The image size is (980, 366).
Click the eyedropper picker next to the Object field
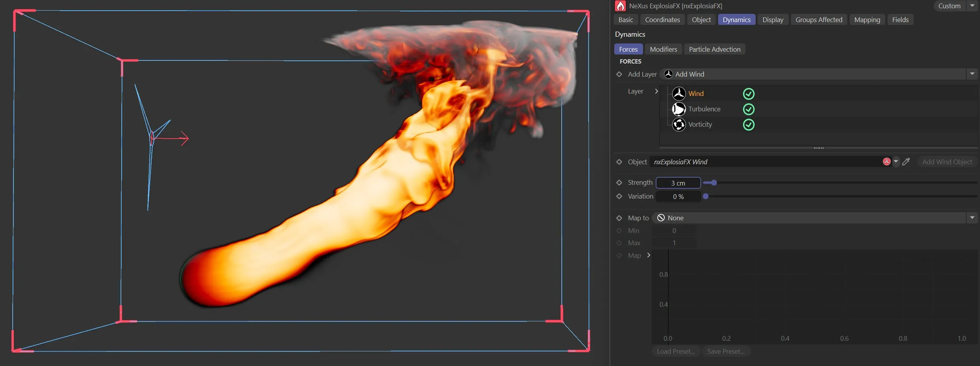click(907, 162)
